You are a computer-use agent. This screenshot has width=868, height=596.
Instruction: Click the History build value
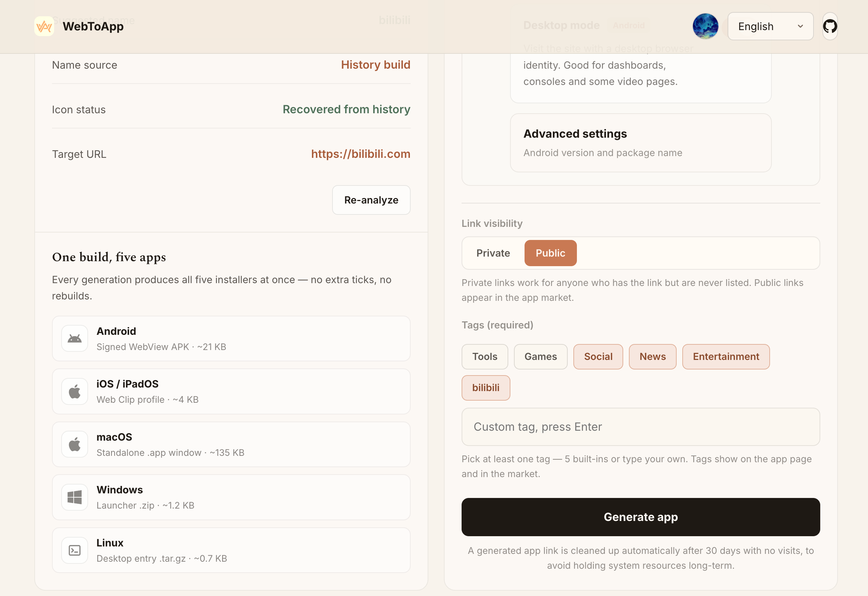pos(375,65)
